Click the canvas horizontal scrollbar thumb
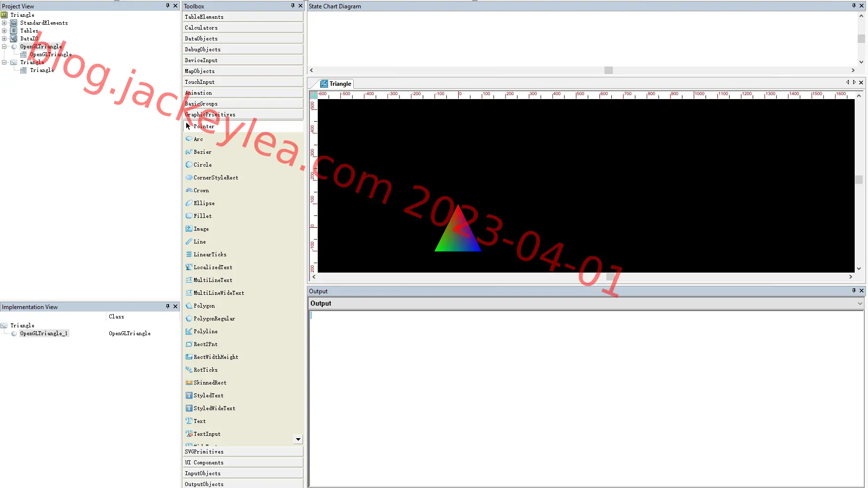 [x=610, y=277]
